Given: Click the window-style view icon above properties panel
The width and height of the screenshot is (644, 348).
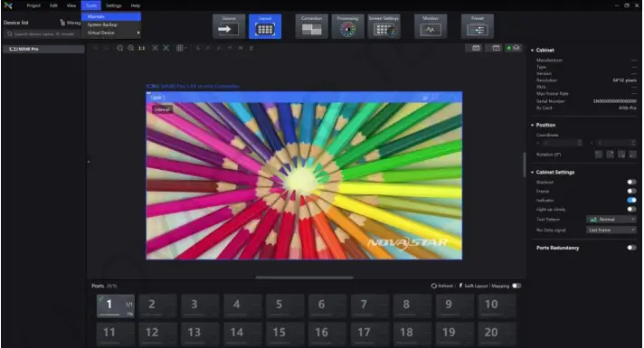Looking at the screenshot, I should click(497, 48).
